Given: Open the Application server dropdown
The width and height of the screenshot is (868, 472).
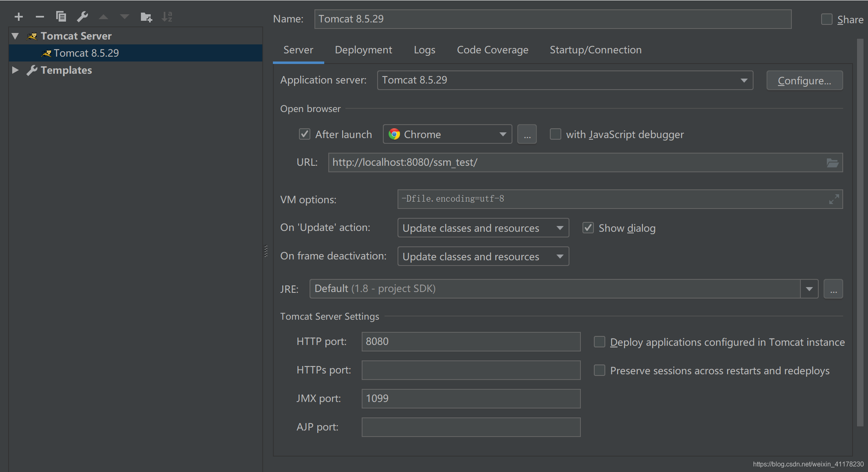Looking at the screenshot, I should (x=565, y=80).
